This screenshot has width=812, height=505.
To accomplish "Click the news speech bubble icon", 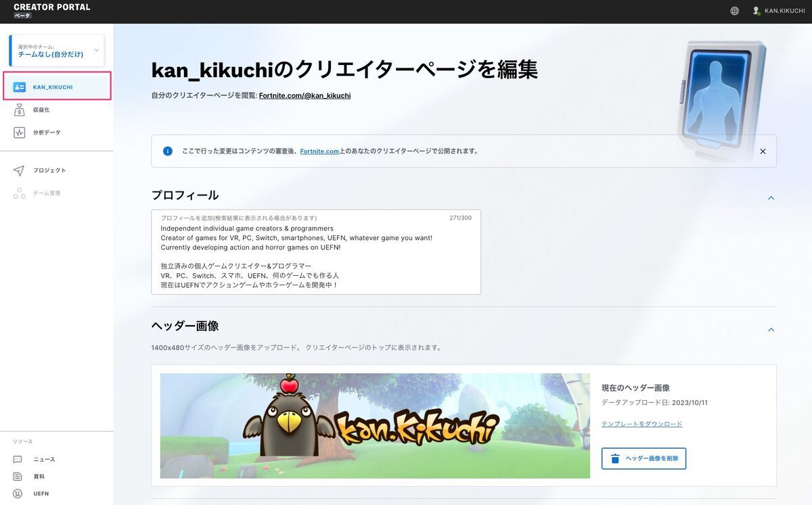I will click(x=18, y=460).
